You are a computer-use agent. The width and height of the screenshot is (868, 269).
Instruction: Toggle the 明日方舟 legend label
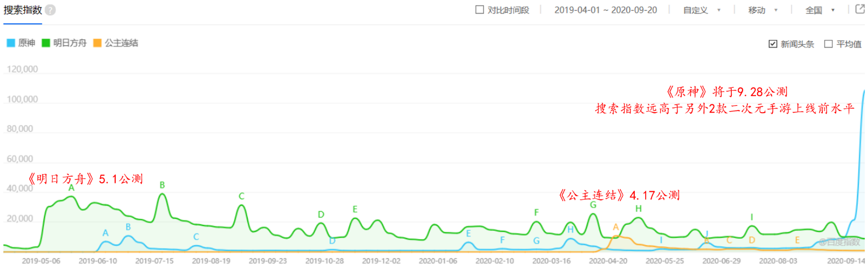[x=69, y=43]
